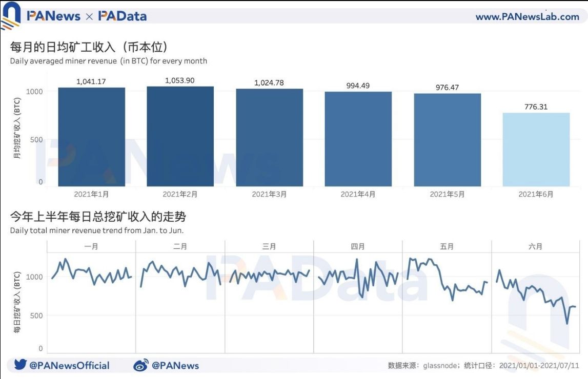This screenshot has width=588, height=379.
Task: Click the light blue 2021年6月 bar
Action: [536, 150]
